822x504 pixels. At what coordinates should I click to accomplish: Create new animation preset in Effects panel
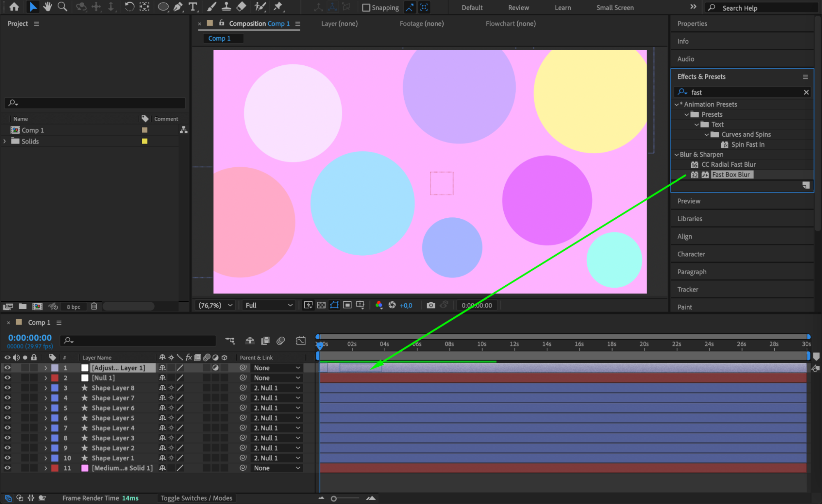pos(806,185)
